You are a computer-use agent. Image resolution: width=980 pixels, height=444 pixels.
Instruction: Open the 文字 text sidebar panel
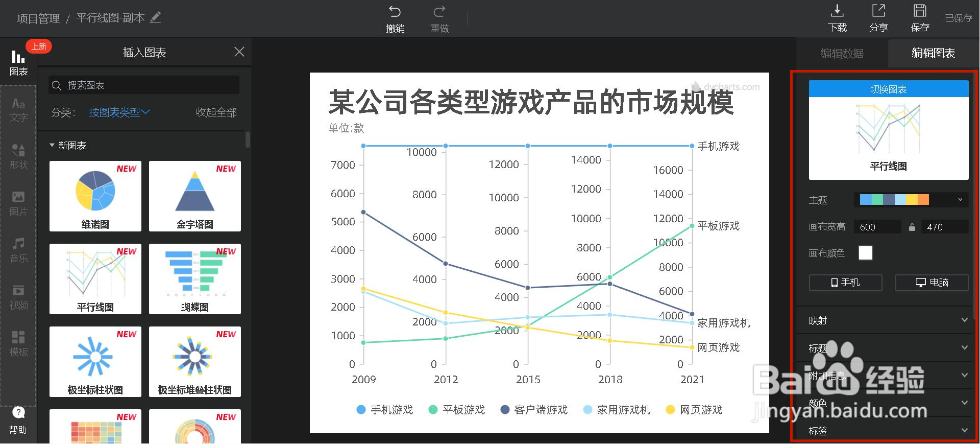pos(18,110)
